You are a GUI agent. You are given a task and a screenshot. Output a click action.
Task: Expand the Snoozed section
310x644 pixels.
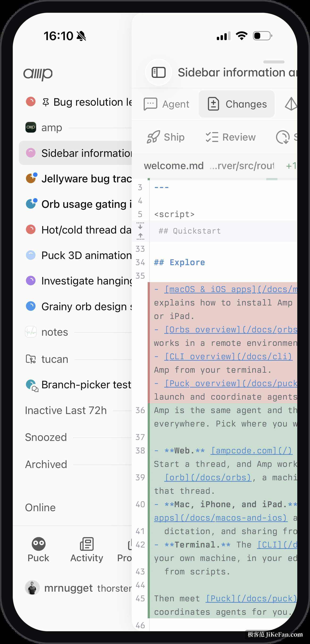click(46, 438)
